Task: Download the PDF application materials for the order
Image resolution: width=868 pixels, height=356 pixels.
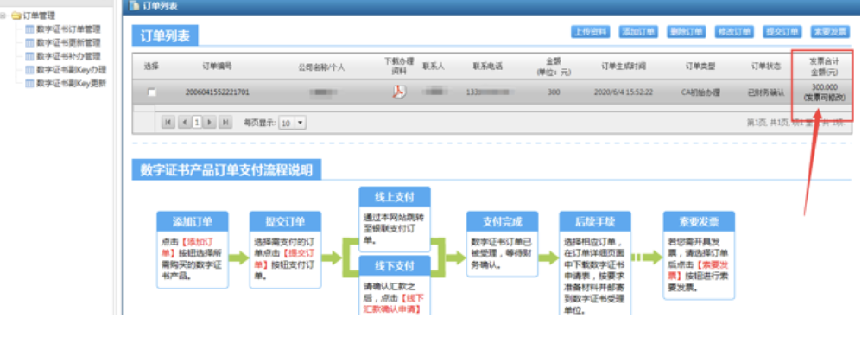Action: click(x=399, y=92)
